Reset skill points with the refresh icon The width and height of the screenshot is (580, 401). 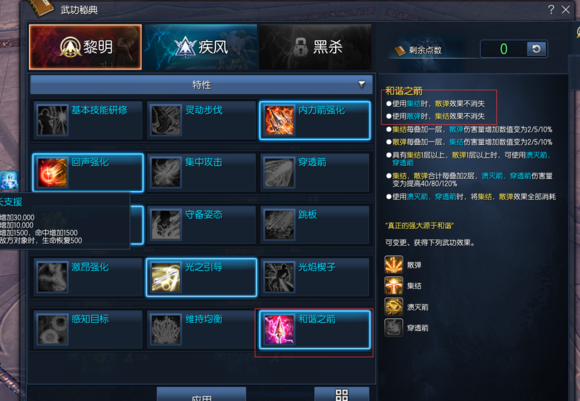tap(536, 49)
